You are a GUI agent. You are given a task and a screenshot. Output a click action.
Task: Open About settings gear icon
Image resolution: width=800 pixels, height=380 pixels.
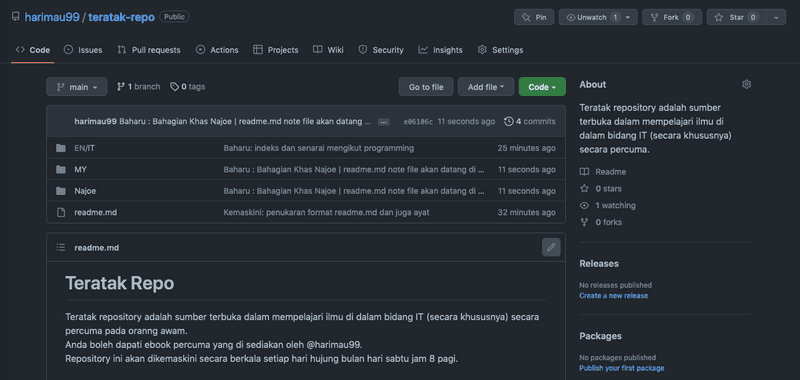(x=746, y=85)
